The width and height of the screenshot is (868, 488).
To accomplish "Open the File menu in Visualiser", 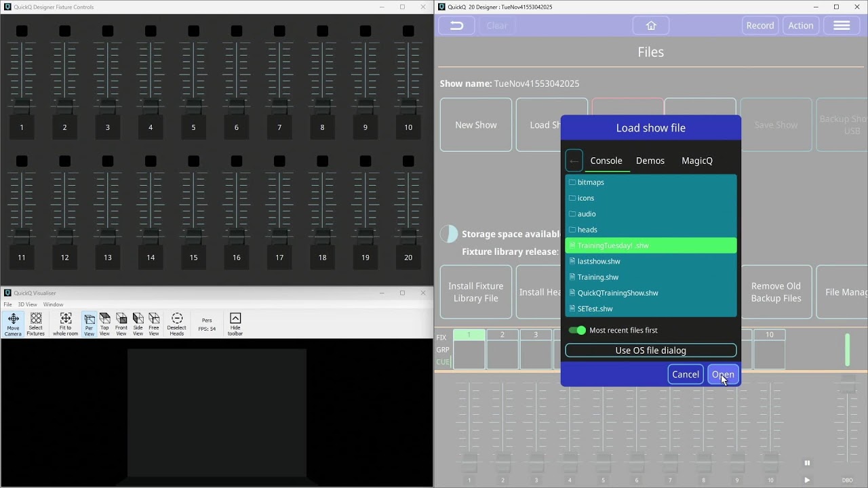I will click(7, 304).
